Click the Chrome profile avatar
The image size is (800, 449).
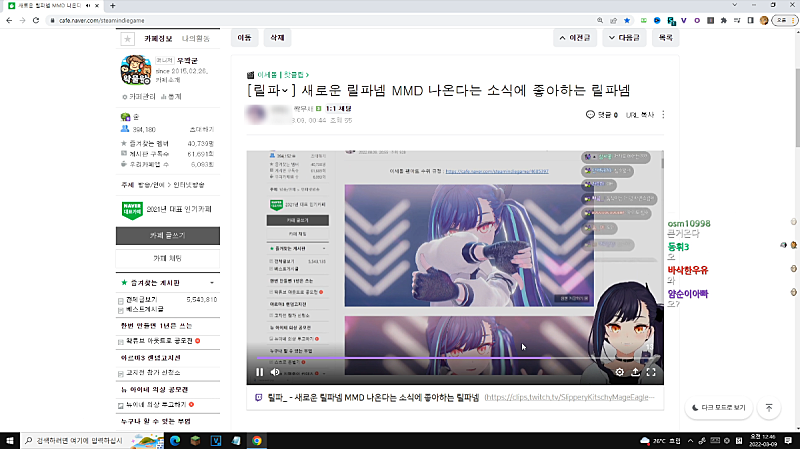[x=764, y=20]
